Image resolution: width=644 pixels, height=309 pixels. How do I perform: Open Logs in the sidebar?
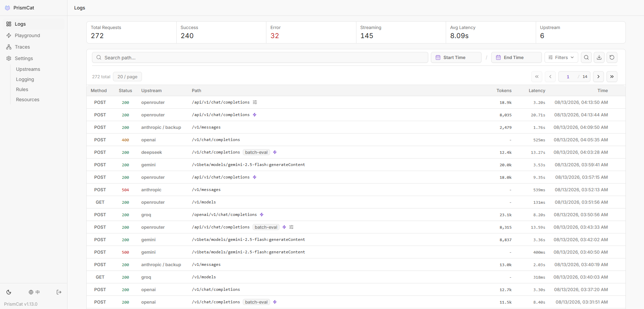coord(33,24)
